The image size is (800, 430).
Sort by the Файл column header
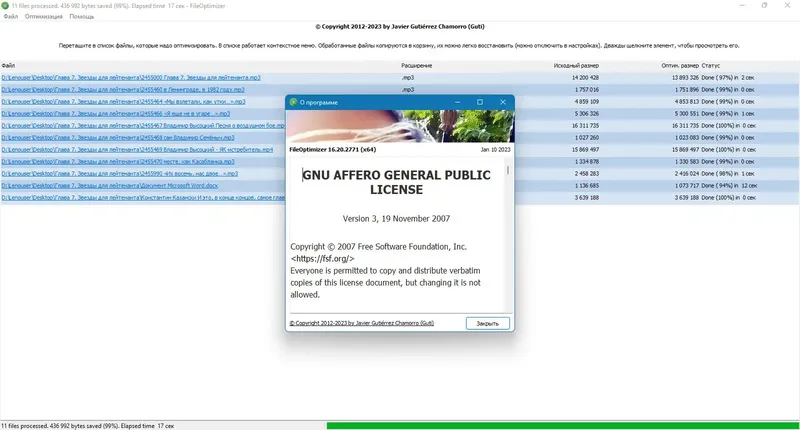pos(8,65)
